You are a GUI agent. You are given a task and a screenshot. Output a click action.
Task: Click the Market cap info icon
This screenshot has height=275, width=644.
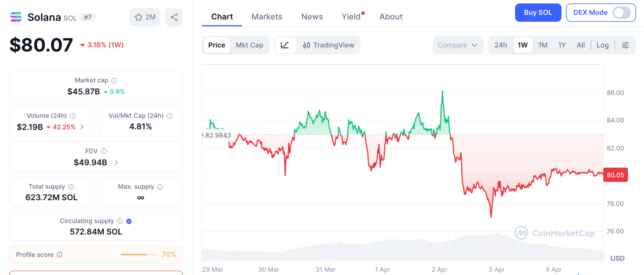[x=114, y=81]
